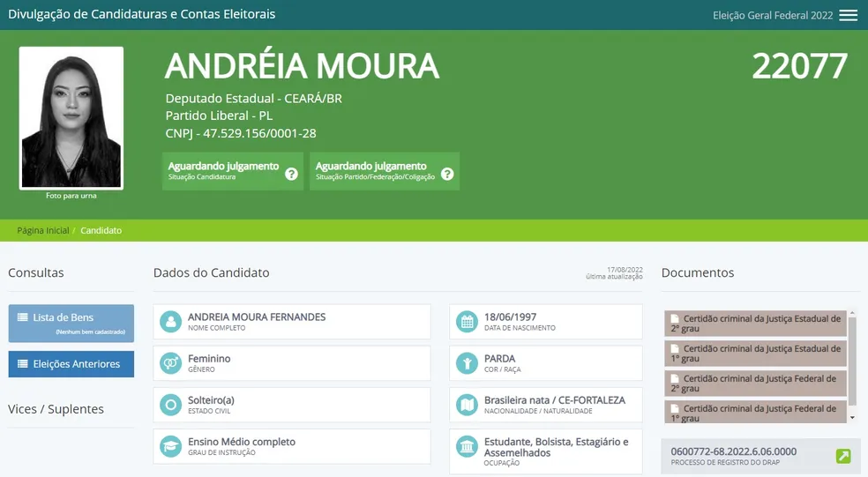Click scroll up arrow in Documentos list

tap(852, 314)
